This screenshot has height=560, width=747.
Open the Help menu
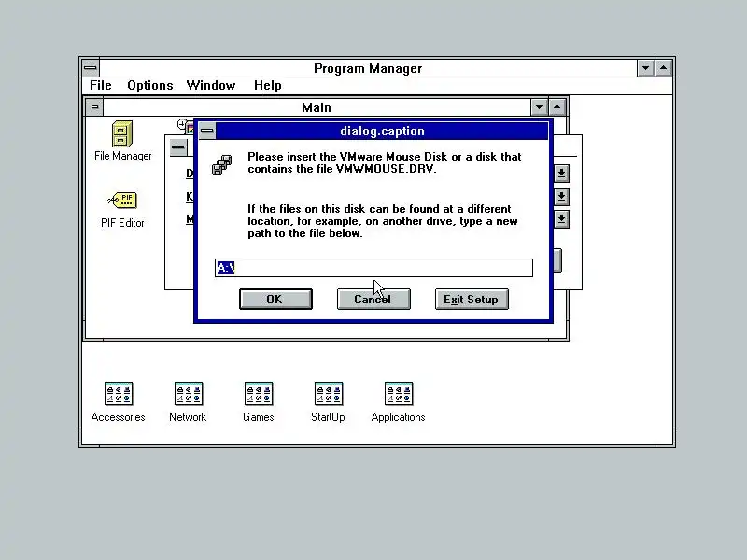267,85
